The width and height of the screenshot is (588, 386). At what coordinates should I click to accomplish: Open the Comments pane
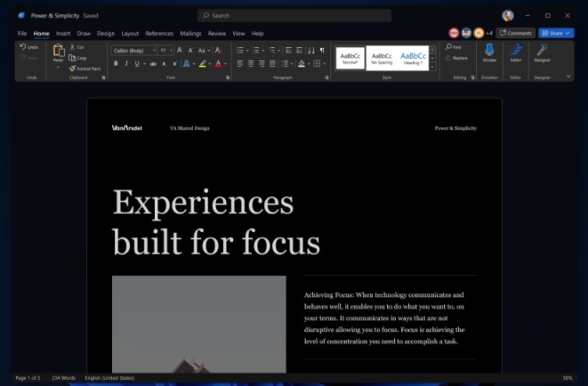[x=515, y=33]
